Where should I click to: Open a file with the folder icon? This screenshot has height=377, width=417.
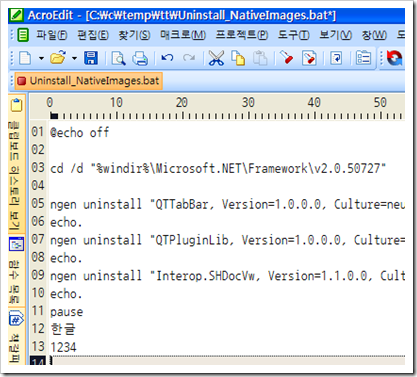pyautogui.click(x=58, y=58)
